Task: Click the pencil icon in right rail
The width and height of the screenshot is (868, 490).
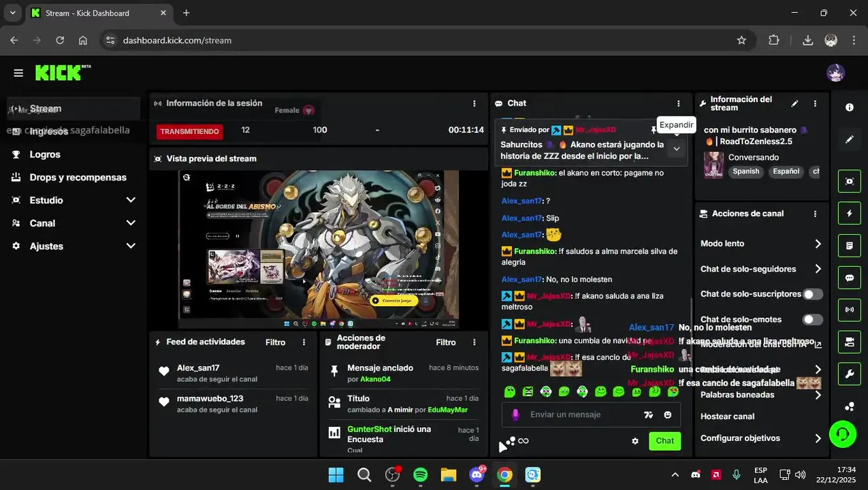Action: (850, 140)
